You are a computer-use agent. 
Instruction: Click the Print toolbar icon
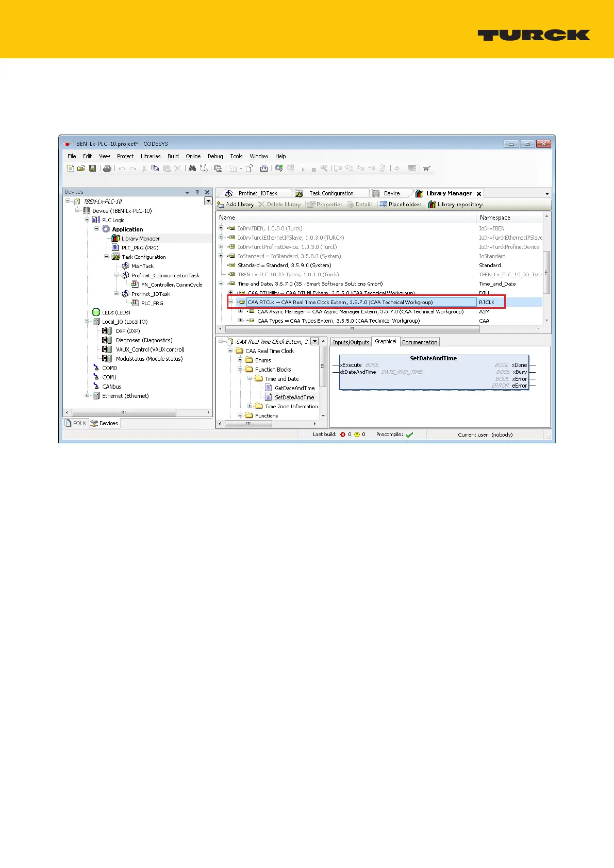point(107,168)
